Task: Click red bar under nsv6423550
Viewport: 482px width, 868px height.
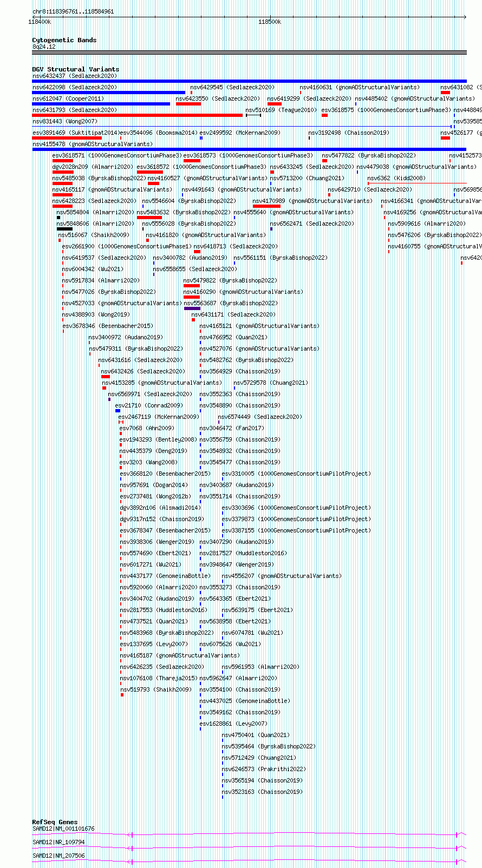Action: pos(188,104)
